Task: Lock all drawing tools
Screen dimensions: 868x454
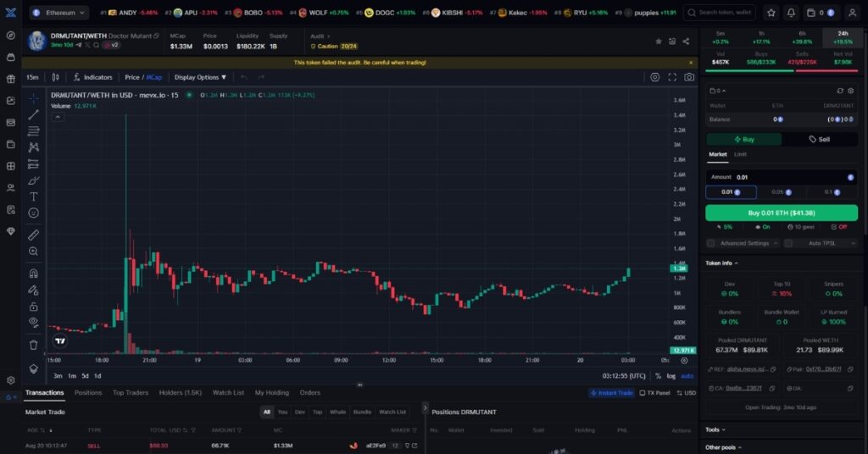Action: click(33, 306)
